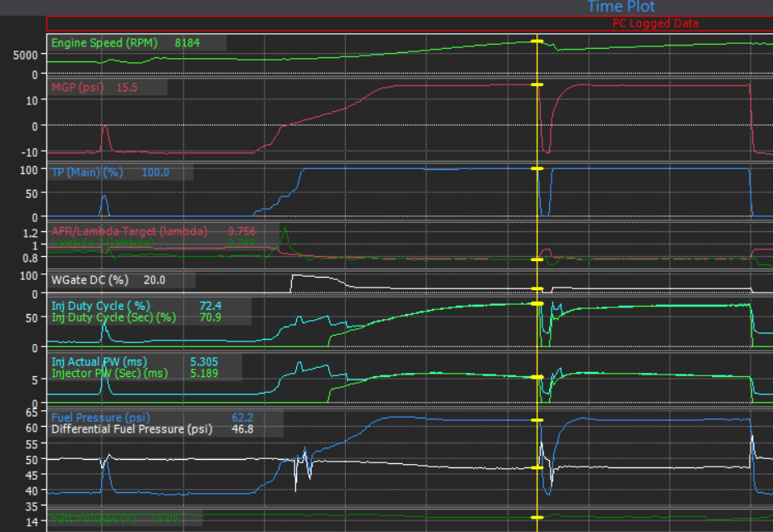Select the differential pressure value 46.8

(x=242, y=429)
